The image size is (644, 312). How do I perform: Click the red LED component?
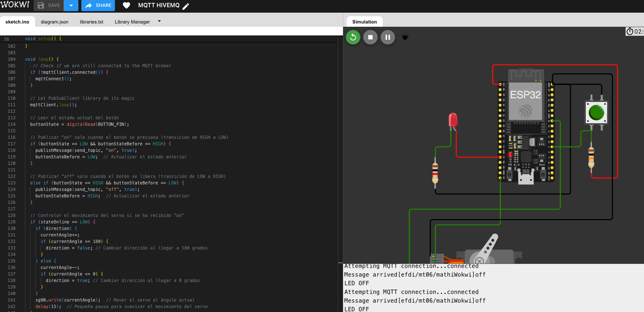(453, 120)
